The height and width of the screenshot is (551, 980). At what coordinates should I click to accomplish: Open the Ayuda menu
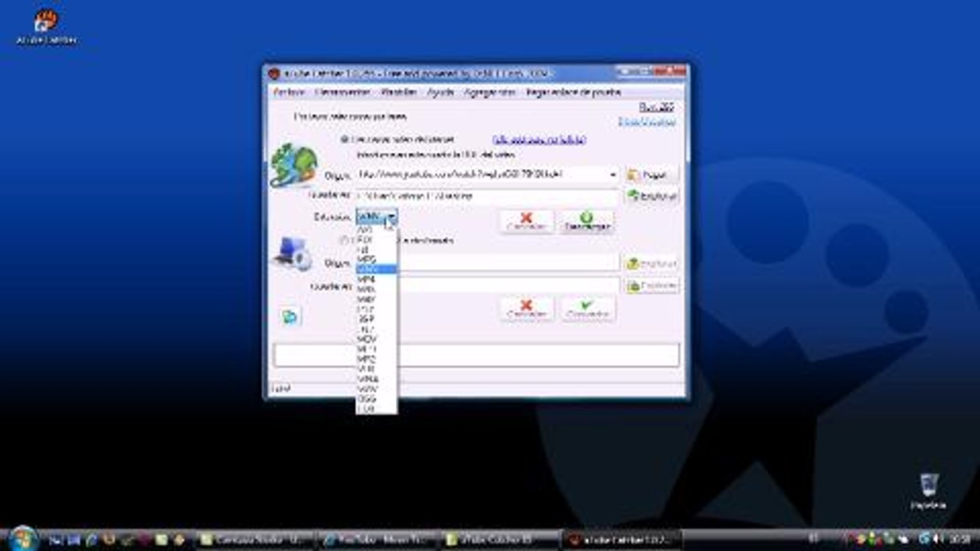(440, 92)
